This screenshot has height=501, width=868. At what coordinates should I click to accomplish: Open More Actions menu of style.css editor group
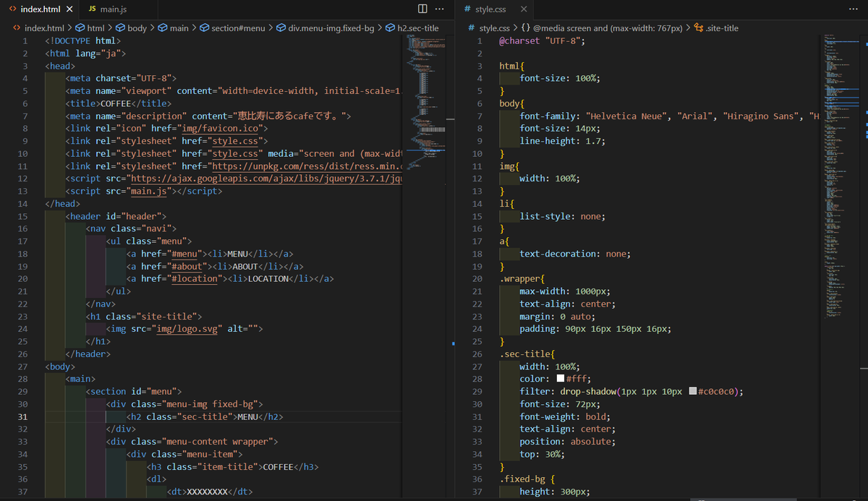[852, 9]
